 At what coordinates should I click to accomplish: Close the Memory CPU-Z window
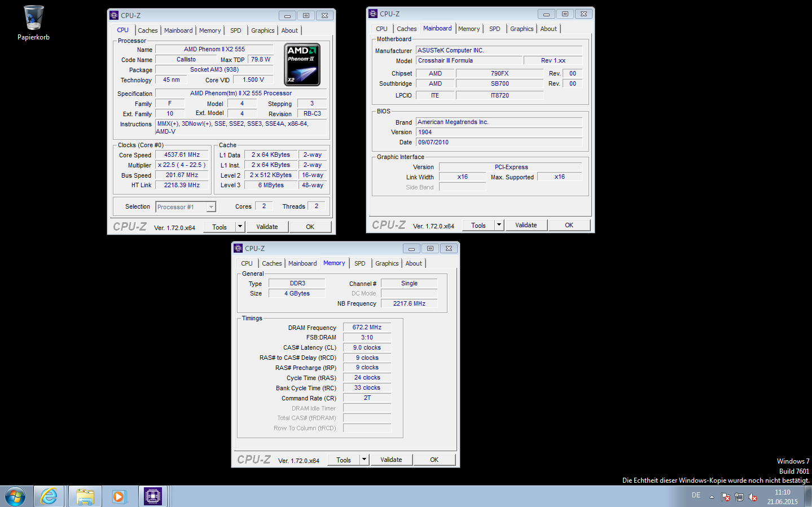coord(449,249)
